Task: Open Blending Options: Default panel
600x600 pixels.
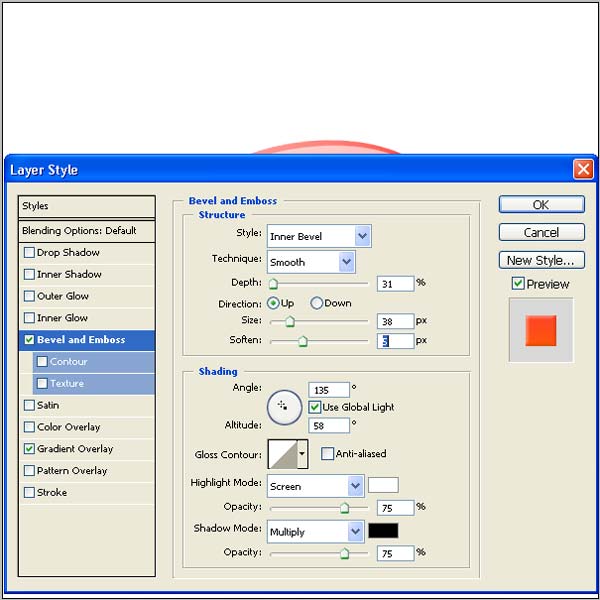Action: pyautogui.click(x=86, y=231)
